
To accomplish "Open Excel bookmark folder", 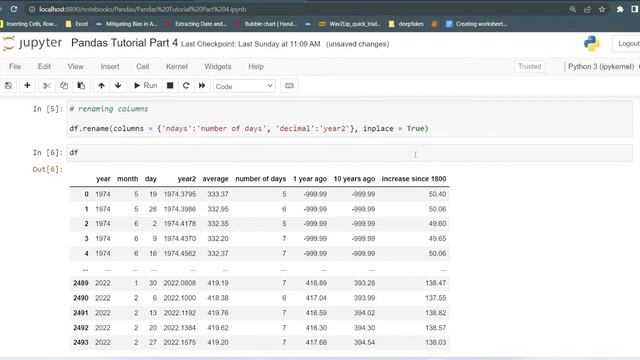I will point(77,24).
